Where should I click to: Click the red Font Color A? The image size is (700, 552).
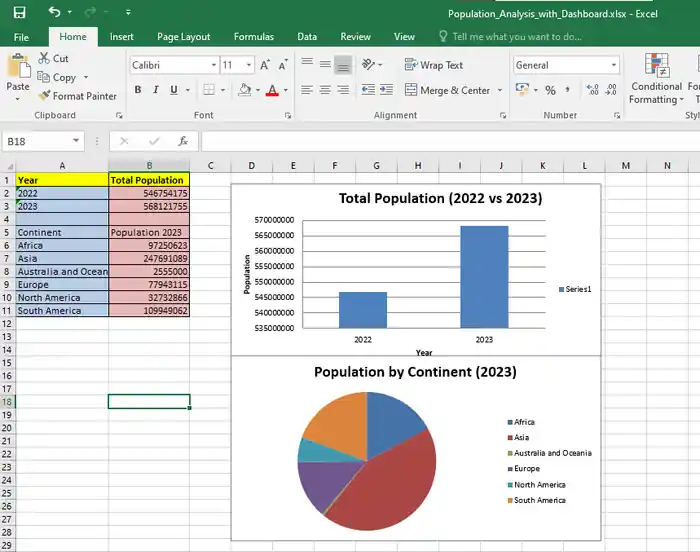pos(272,90)
